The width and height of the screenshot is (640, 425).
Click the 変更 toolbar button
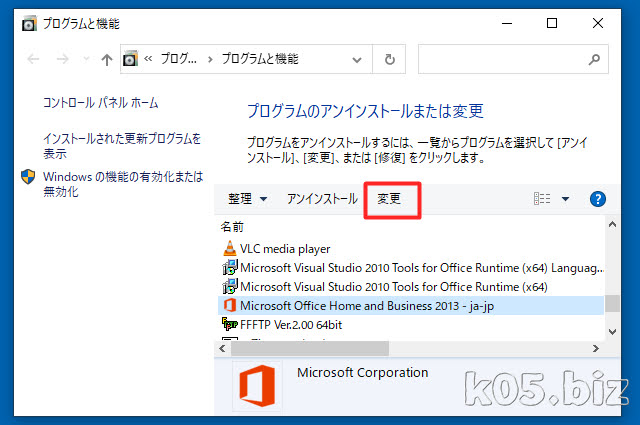pos(389,199)
